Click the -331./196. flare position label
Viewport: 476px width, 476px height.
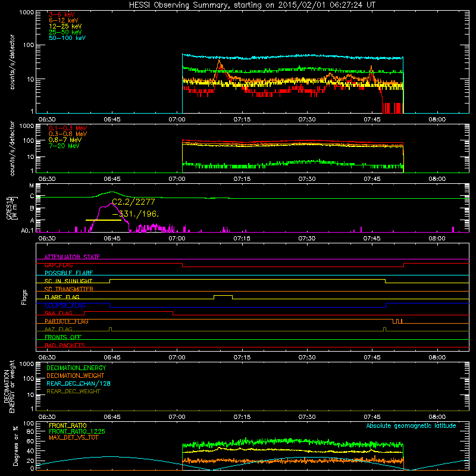136,214
